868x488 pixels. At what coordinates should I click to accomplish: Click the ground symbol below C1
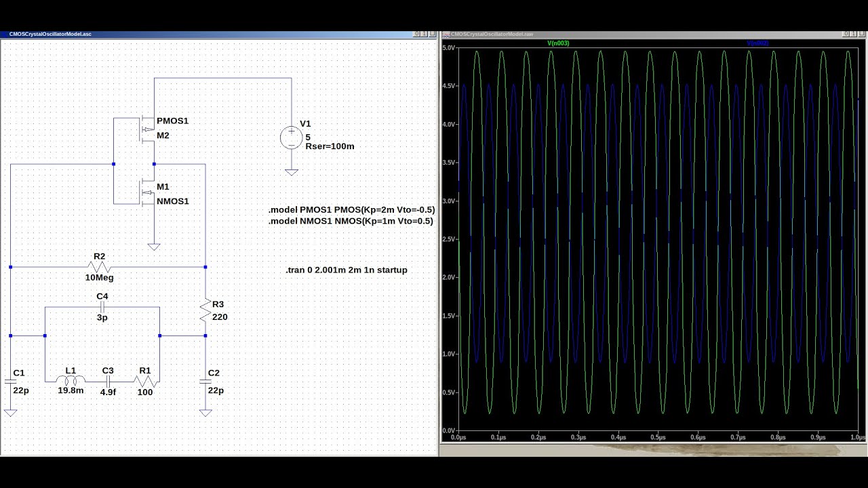click(x=11, y=413)
